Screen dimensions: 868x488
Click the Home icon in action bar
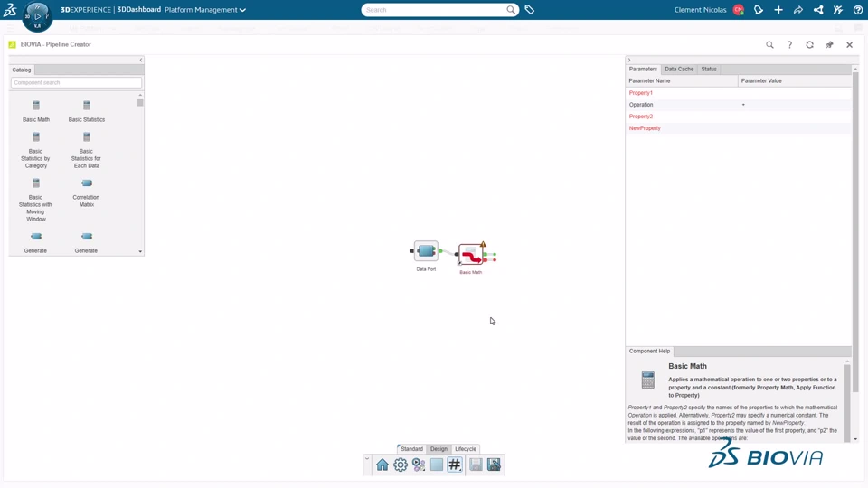[382, 465]
